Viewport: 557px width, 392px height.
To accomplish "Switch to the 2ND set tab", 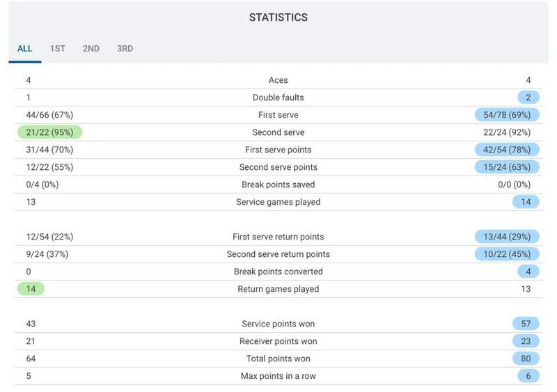I will pos(91,49).
